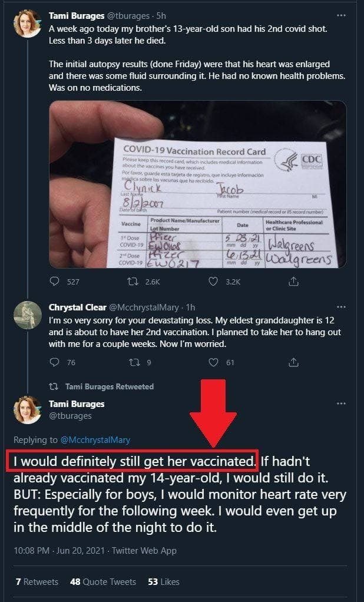This screenshot has height=602, width=364.
Task: Share Tami Burages' vaccination card tweet
Action: 293,282
